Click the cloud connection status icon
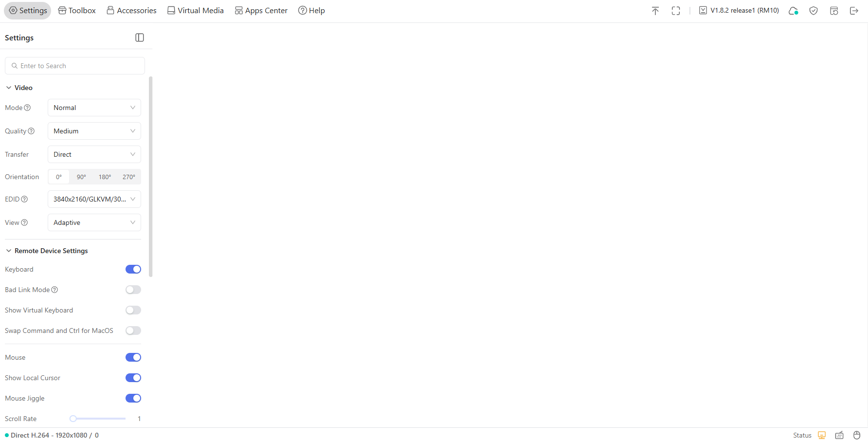868x441 pixels. [x=793, y=10]
